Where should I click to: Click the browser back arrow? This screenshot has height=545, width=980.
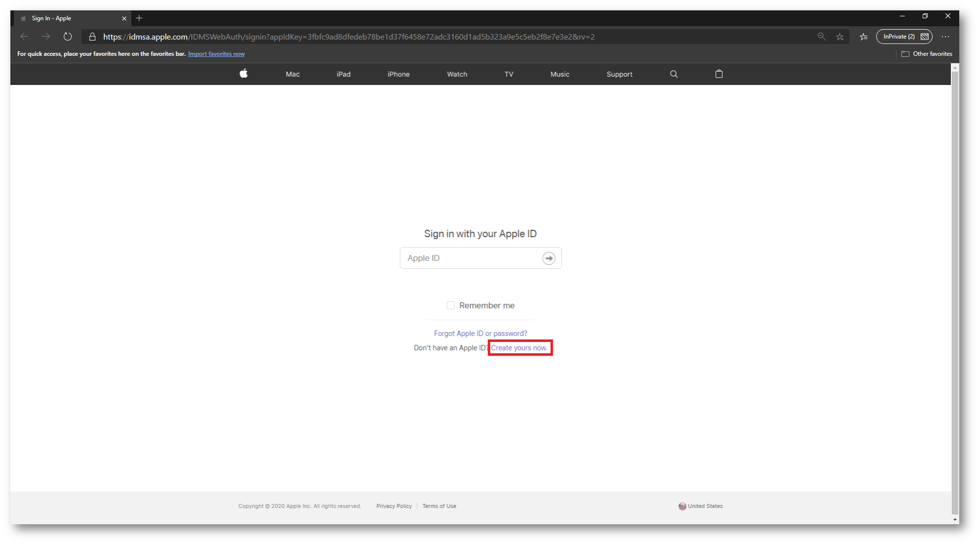[x=24, y=37]
